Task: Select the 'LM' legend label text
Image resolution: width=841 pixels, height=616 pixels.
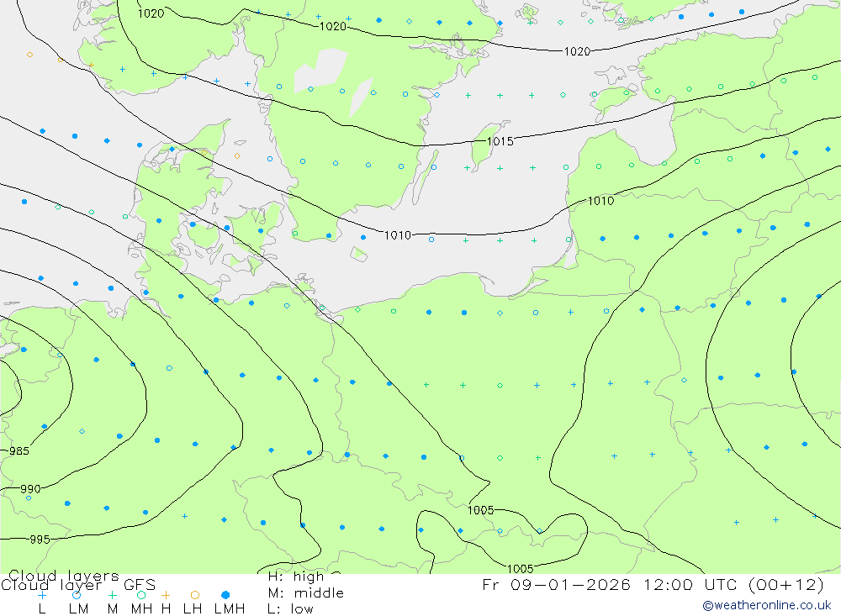Action: pyautogui.click(x=79, y=609)
